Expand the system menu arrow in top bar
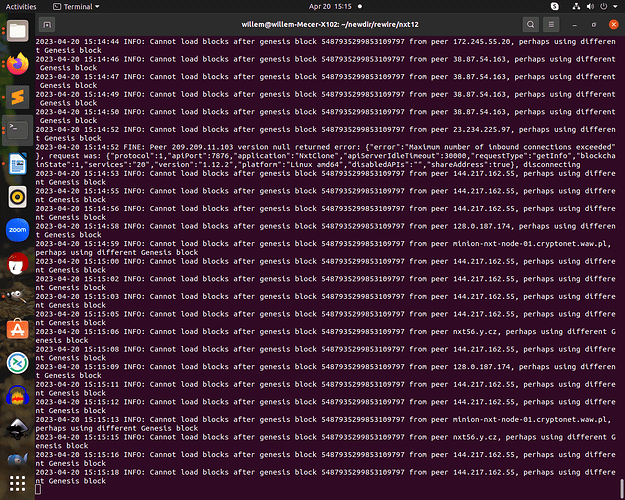625x500 pixels. click(615, 6)
